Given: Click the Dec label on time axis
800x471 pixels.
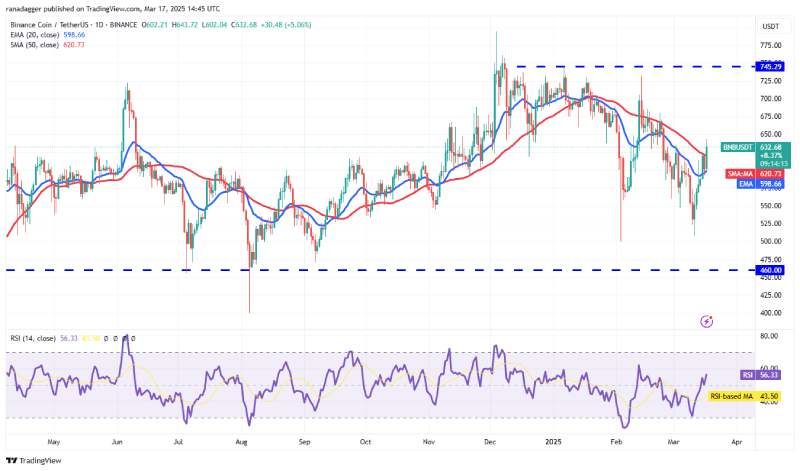Looking at the screenshot, I should point(490,442).
